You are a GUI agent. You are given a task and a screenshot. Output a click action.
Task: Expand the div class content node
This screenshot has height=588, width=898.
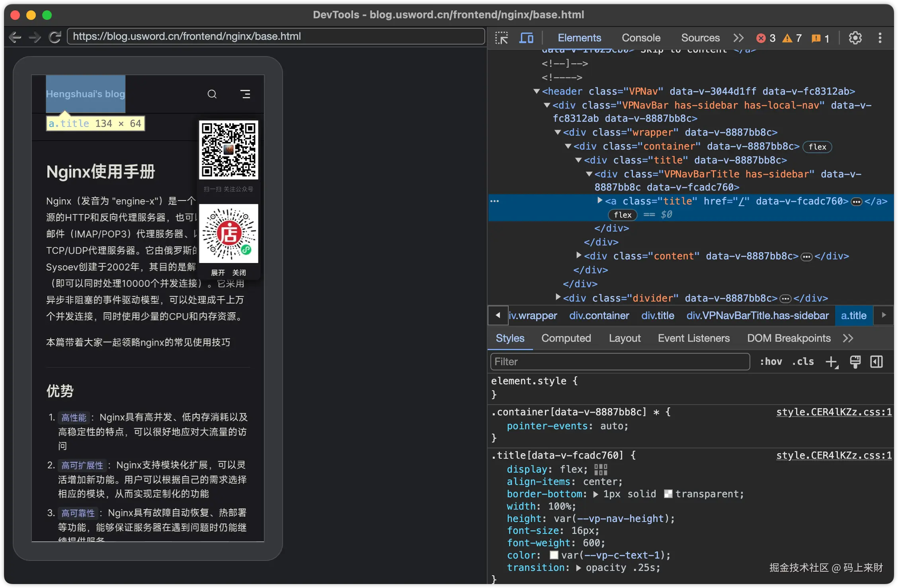click(579, 255)
